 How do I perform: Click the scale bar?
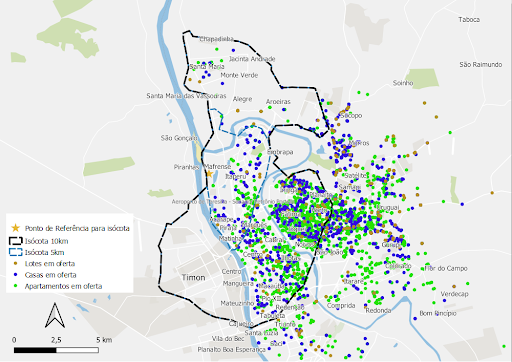pyautogui.click(x=56, y=350)
